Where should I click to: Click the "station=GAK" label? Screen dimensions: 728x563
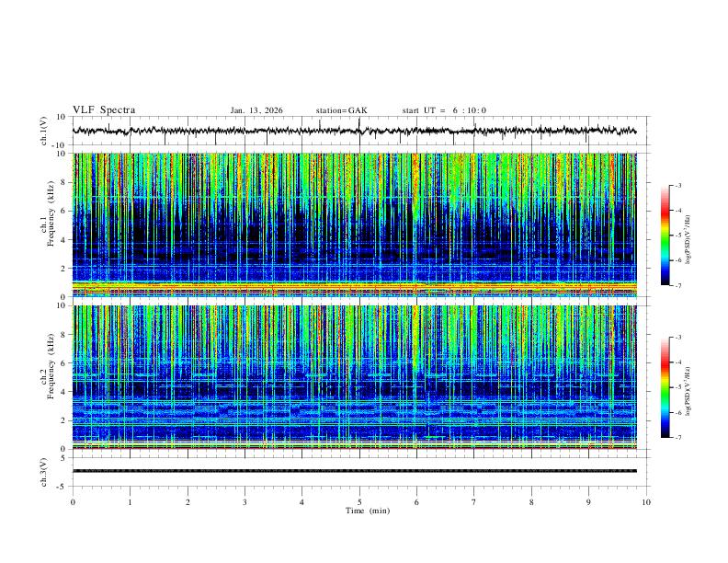(x=341, y=110)
